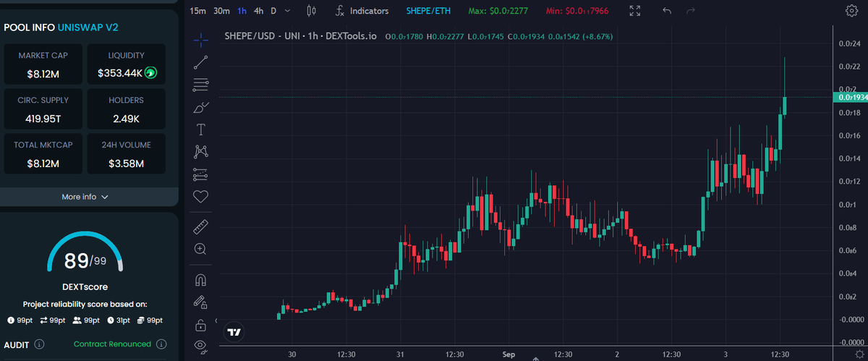Click the coins pool score 99pt icon
This screenshot has width=868, height=361.
pyautogui.click(x=140, y=320)
